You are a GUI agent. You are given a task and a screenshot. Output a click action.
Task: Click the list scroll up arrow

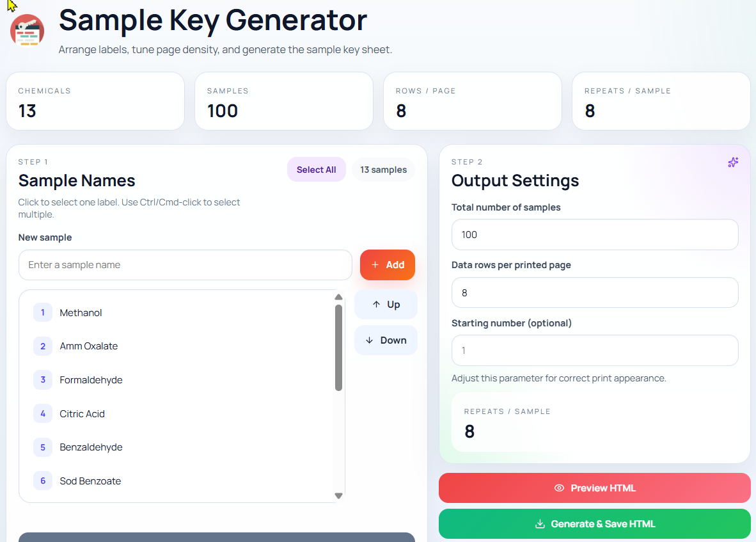pos(338,297)
